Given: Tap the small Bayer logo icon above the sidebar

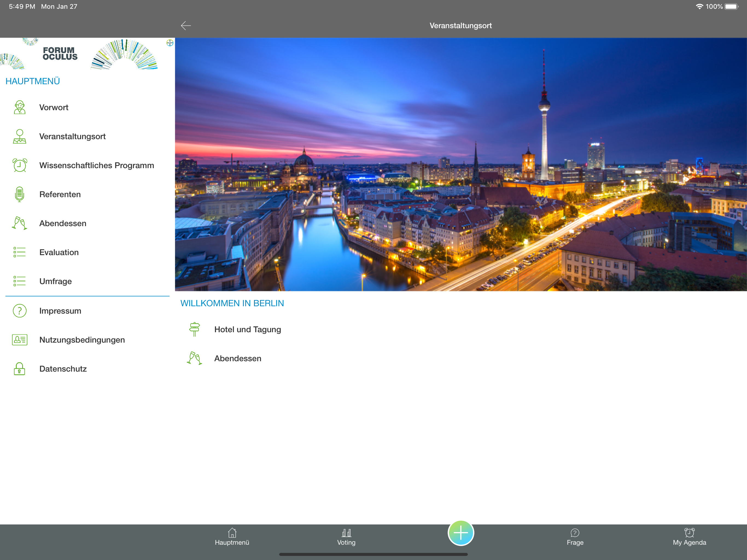Looking at the screenshot, I should (x=170, y=43).
